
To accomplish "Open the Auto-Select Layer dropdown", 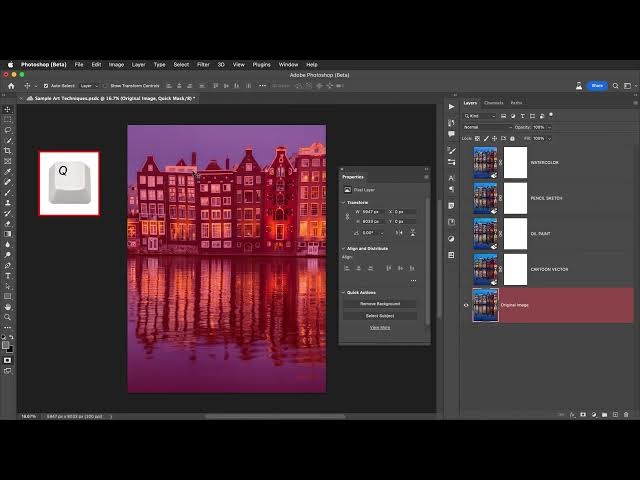I will [88, 86].
